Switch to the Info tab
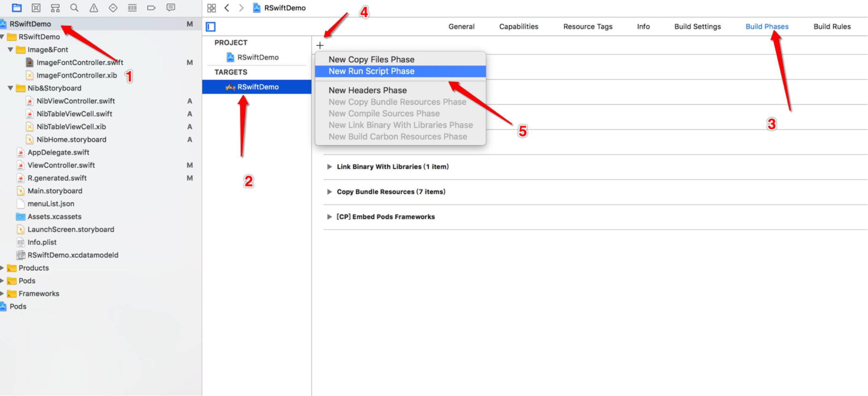 coord(643,26)
